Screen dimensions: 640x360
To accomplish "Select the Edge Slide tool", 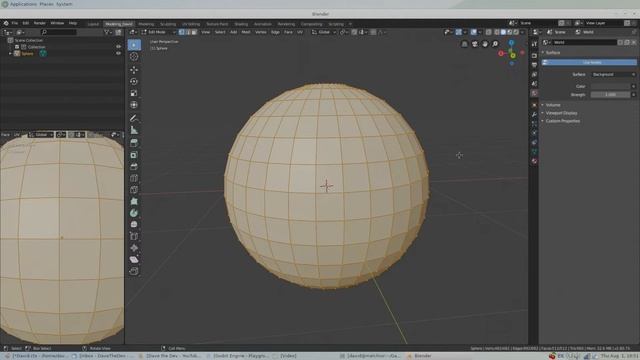I will [x=134, y=236].
